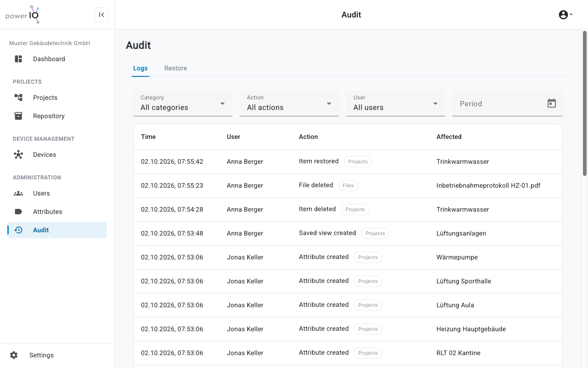The height and width of the screenshot is (368, 588).
Task: Switch to the Restore tab
Action: click(175, 68)
